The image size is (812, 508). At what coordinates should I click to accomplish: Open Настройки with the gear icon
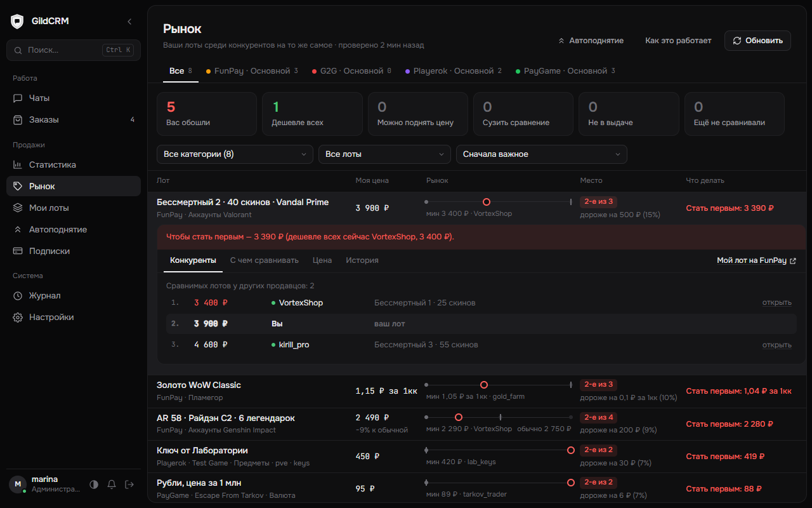18,317
